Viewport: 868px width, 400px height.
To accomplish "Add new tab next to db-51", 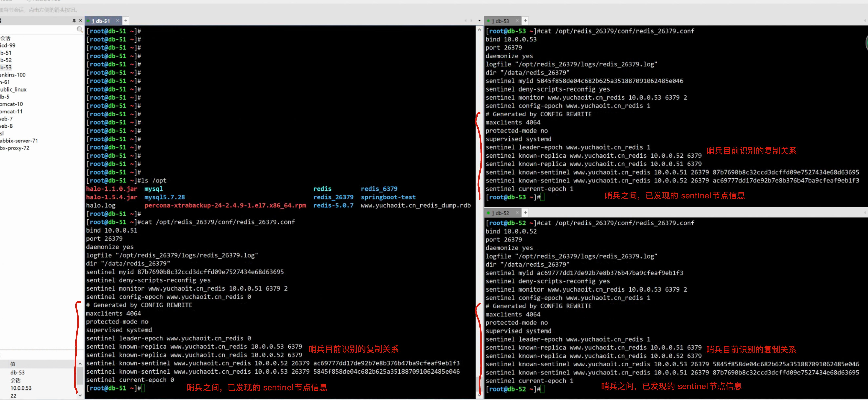I will tap(126, 21).
